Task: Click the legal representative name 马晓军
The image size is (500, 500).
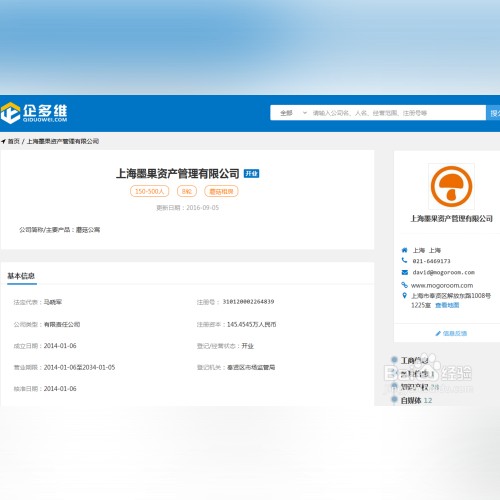Action: [x=53, y=302]
